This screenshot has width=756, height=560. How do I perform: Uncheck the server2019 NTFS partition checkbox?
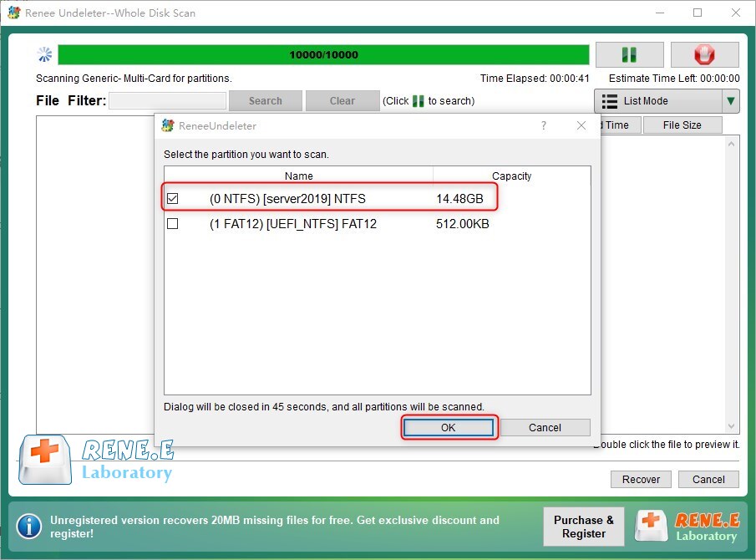tap(173, 199)
